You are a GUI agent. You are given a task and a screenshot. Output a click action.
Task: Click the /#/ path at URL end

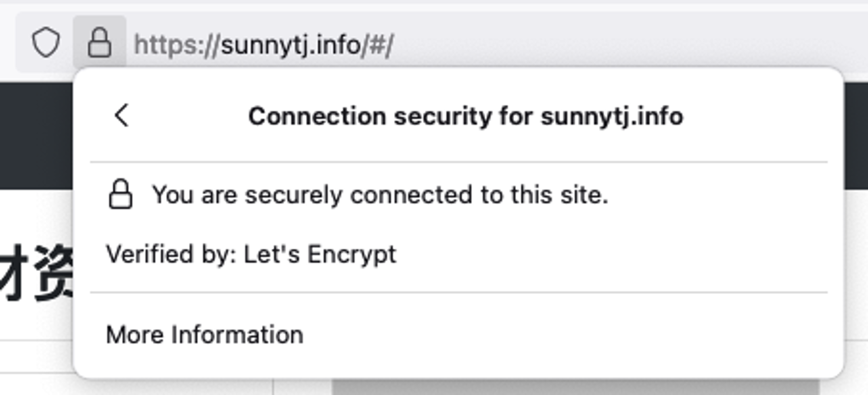[x=377, y=45]
